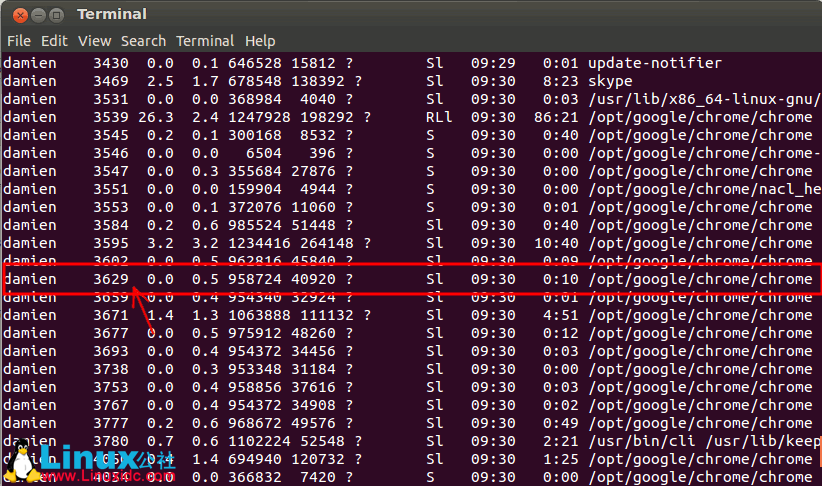Viewport: 822px width, 486px height.
Task: Open the Edit menu
Action: tap(55, 41)
